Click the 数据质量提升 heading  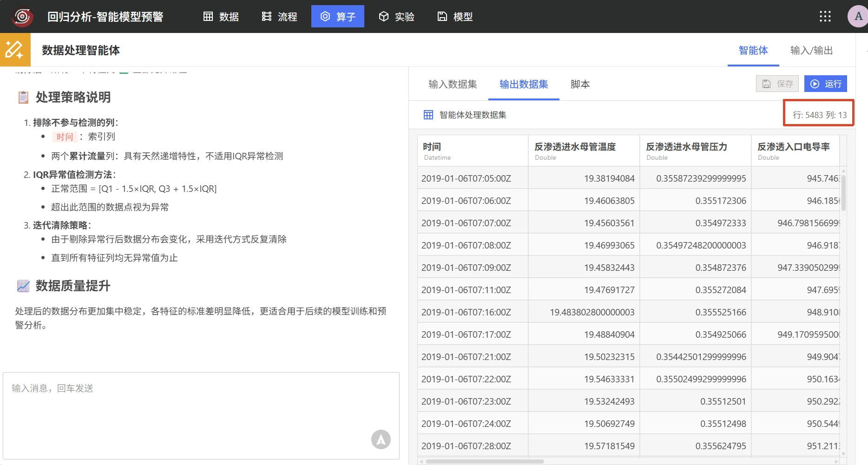73,286
